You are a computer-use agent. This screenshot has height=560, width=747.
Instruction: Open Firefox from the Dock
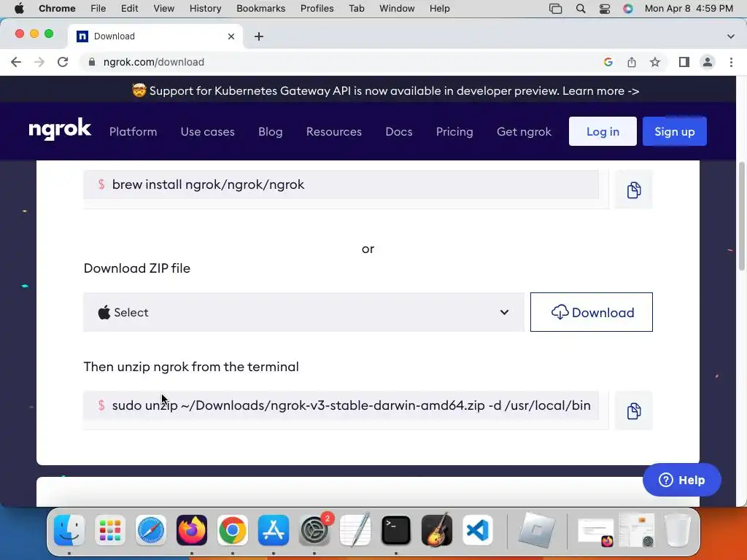192,529
